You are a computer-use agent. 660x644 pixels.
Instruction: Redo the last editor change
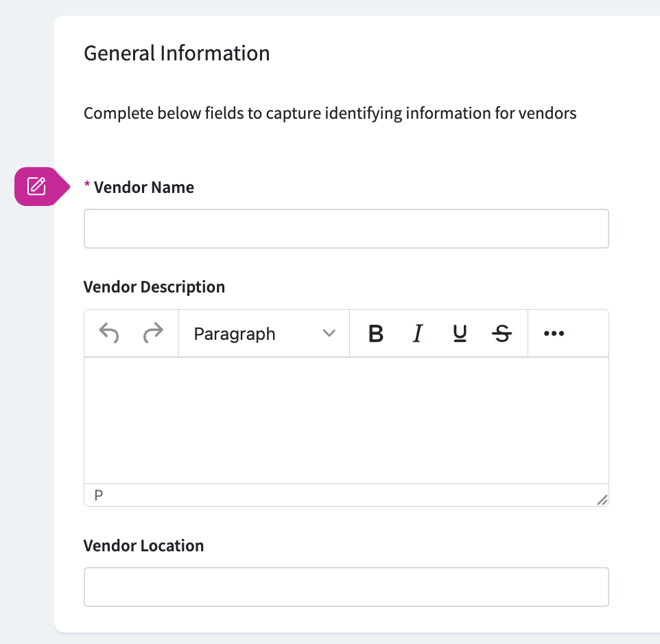[x=152, y=334]
